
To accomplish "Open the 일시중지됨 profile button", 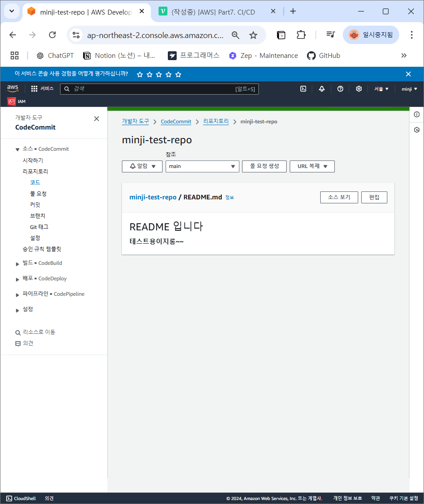I will click(371, 35).
